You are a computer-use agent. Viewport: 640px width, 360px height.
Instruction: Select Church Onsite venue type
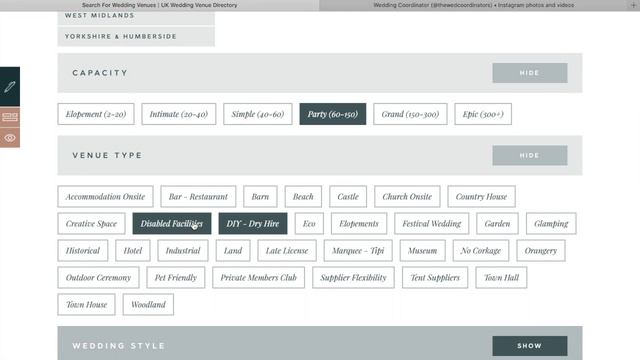coord(407,197)
